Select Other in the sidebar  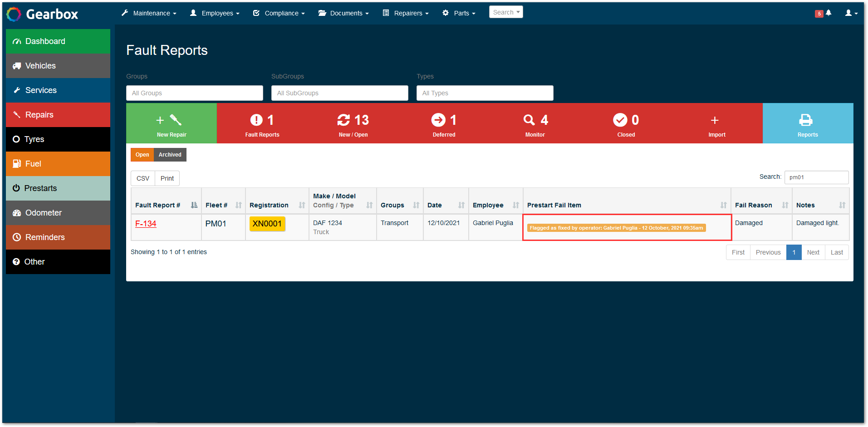point(58,262)
